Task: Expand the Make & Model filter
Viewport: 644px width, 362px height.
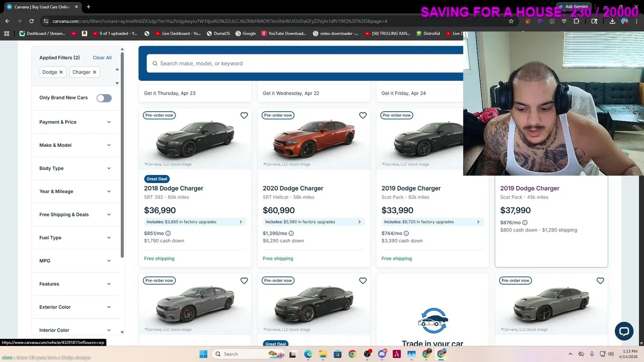Action: (x=75, y=145)
